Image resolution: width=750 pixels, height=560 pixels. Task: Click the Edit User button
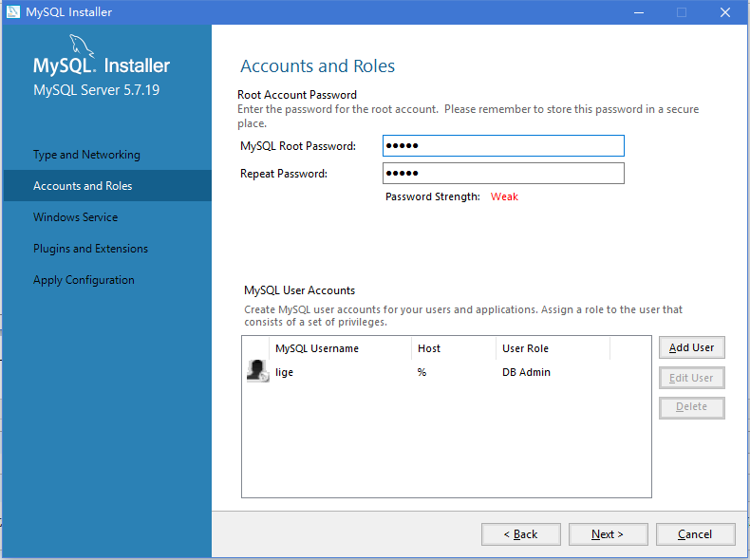click(x=692, y=378)
